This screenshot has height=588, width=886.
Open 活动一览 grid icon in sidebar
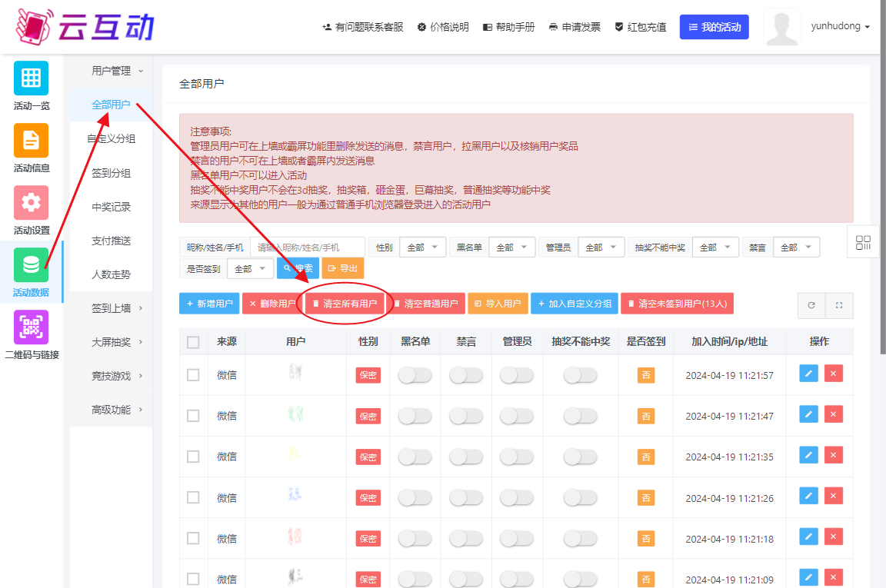(31, 78)
